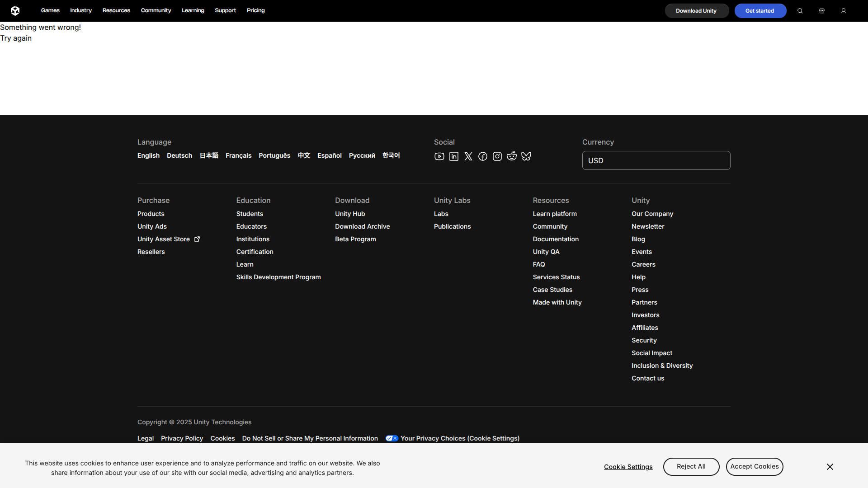Click the privacy choices toggle icon
This screenshot has height=488, width=868.
(x=392, y=438)
